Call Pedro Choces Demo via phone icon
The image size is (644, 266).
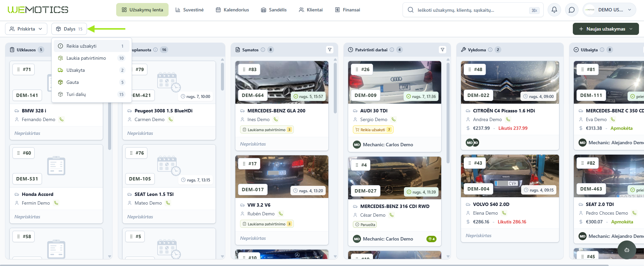634,213
